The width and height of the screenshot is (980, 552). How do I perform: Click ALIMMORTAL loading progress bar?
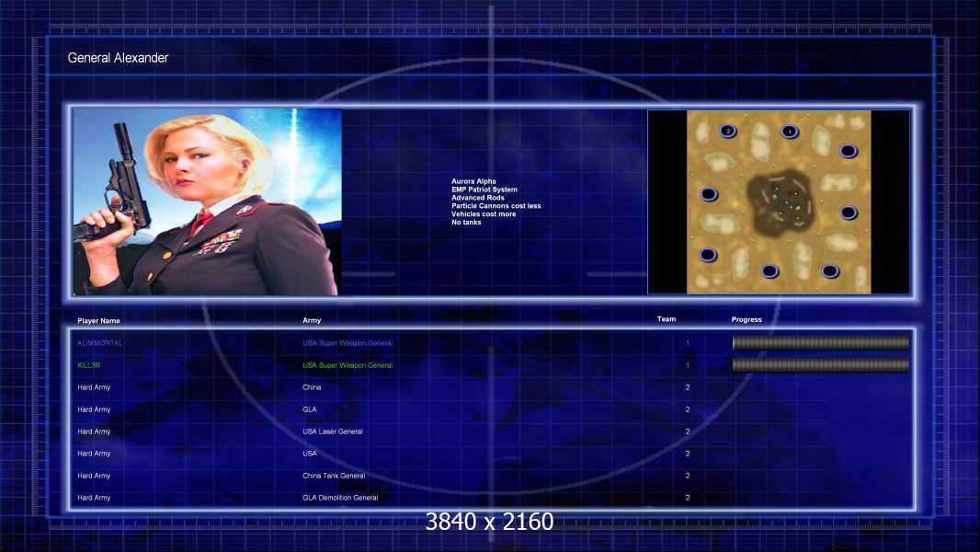[x=821, y=342]
